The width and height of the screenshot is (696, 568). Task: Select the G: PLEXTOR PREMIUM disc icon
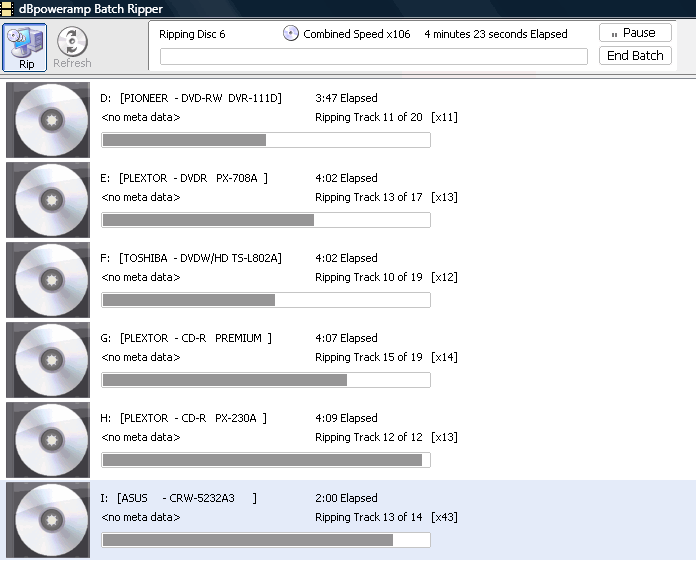point(48,360)
